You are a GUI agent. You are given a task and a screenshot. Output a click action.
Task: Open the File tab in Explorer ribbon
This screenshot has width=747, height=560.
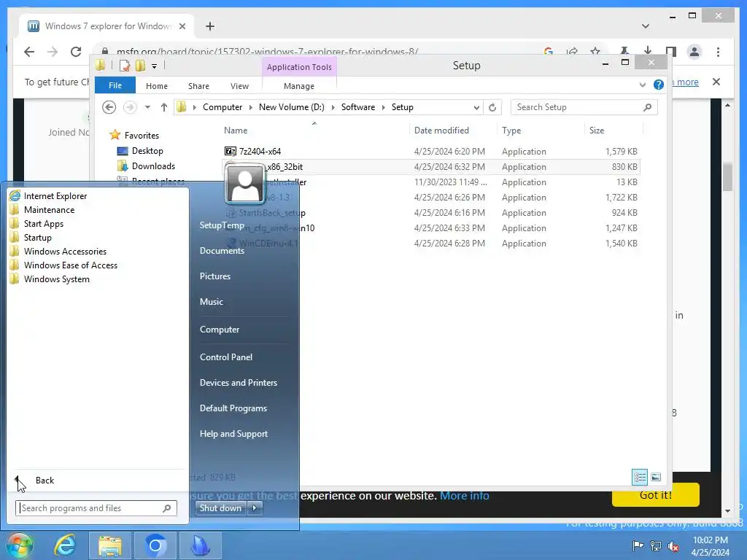pos(115,85)
